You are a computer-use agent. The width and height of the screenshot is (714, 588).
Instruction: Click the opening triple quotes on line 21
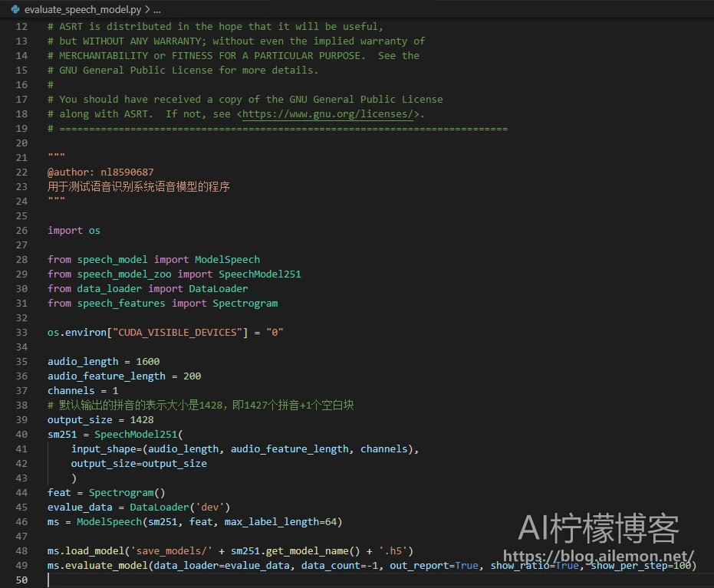click(x=56, y=156)
